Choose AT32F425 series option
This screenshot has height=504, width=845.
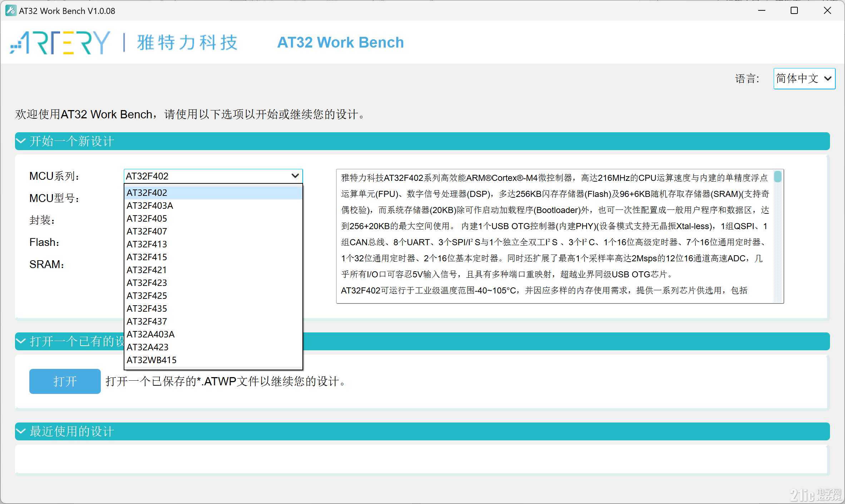213,296
